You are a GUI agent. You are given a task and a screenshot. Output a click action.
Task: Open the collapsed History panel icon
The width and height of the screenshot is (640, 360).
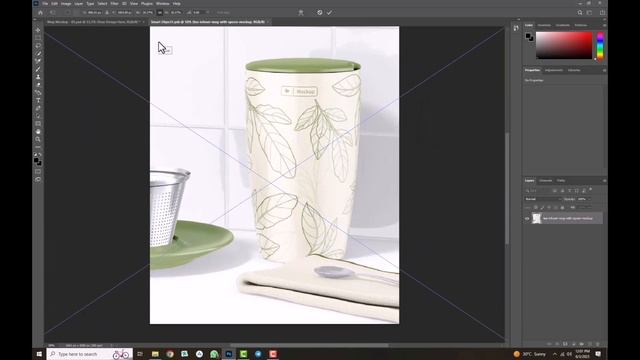tap(516, 28)
